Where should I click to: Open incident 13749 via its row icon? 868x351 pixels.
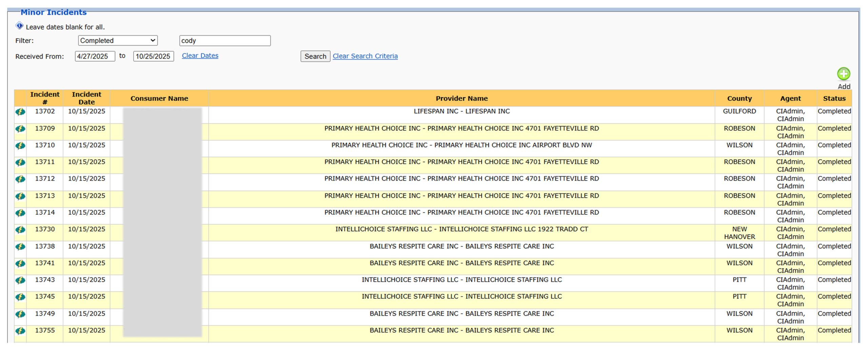tap(20, 314)
